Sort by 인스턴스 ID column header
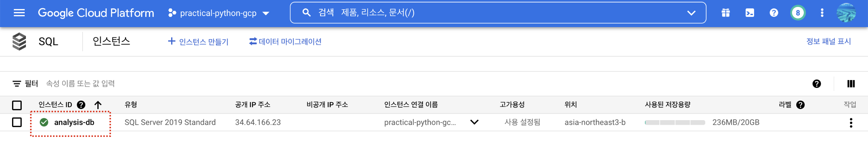 point(55,105)
